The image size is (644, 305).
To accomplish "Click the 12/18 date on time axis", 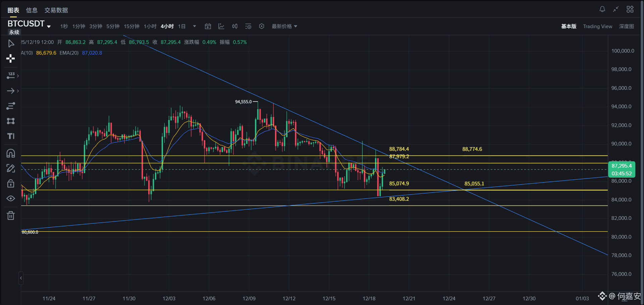I will click(369, 298).
